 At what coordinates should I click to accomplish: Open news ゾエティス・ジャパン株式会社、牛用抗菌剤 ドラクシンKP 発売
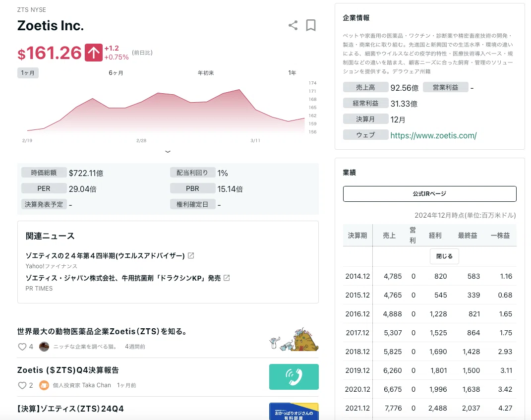[123, 278]
